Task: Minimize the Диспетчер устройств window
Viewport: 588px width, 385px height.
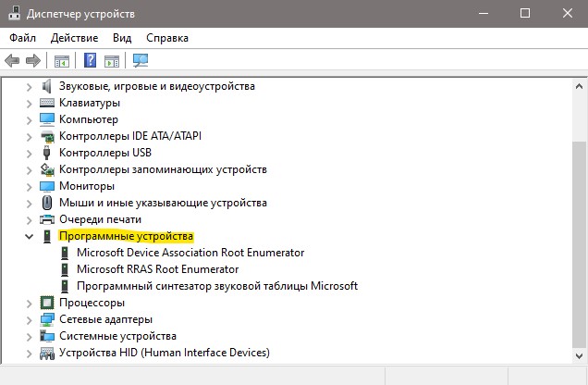Action: click(x=484, y=14)
